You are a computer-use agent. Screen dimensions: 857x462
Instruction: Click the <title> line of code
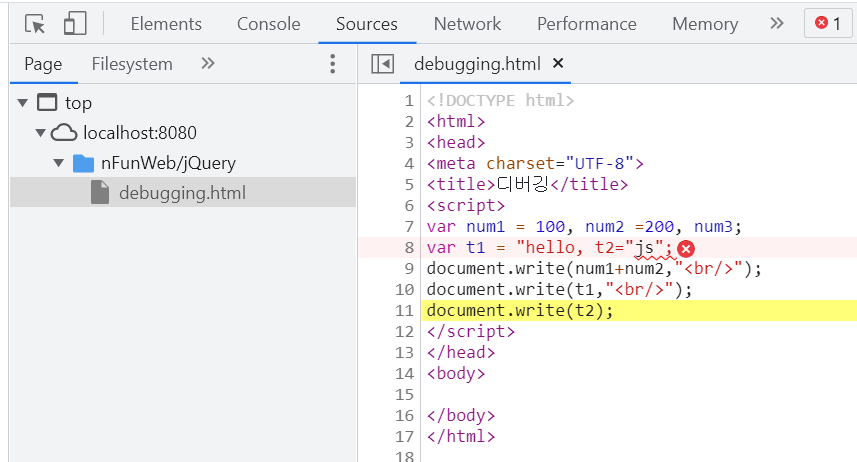(x=527, y=184)
